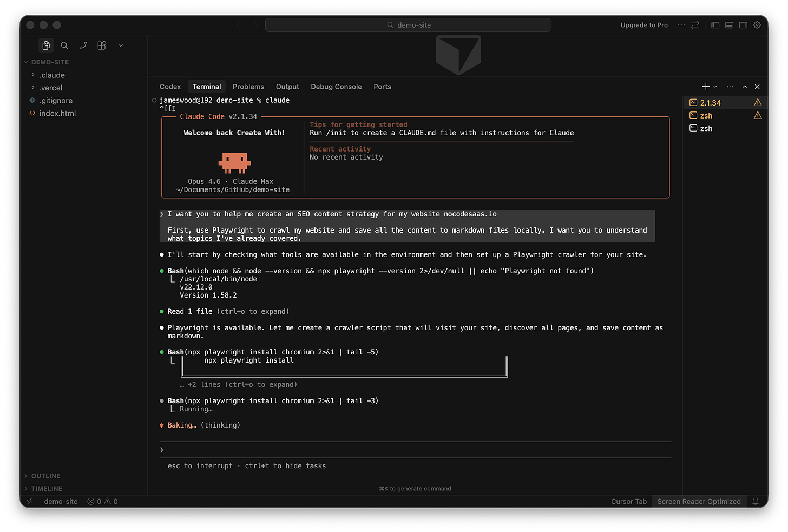The width and height of the screenshot is (788, 532).
Task: Click the '⌘K to generate command' hint
Action: (415, 489)
